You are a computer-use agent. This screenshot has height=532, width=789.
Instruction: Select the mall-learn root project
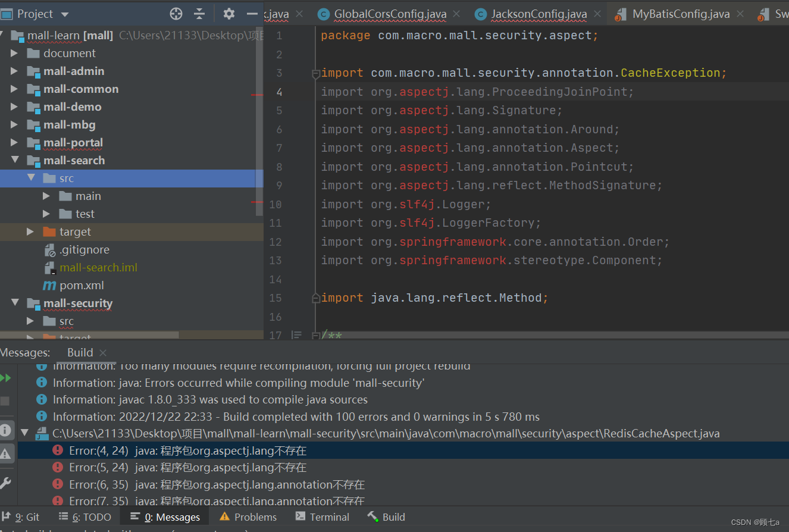pyautogui.click(x=70, y=35)
